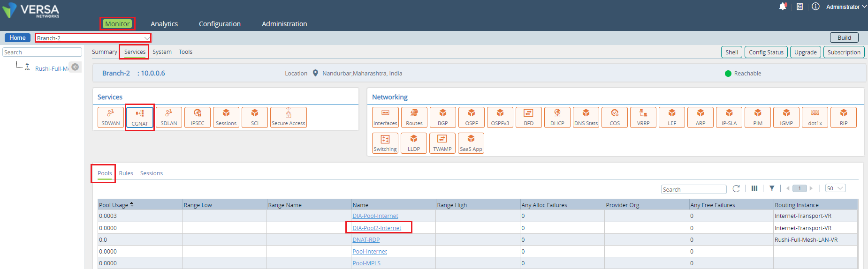Open the Administrator user dropdown
868x269 pixels.
pyautogui.click(x=846, y=7)
